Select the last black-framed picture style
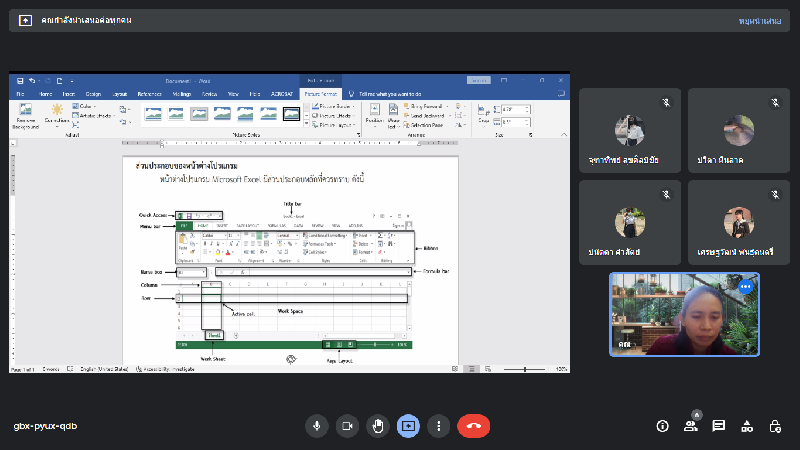Image resolution: width=800 pixels, height=450 pixels. tap(291, 113)
